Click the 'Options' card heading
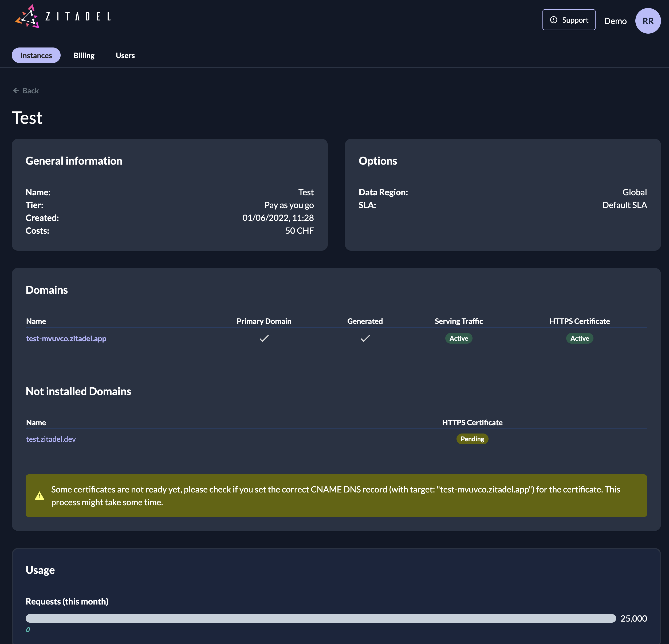The width and height of the screenshot is (669, 644). click(377, 161)
